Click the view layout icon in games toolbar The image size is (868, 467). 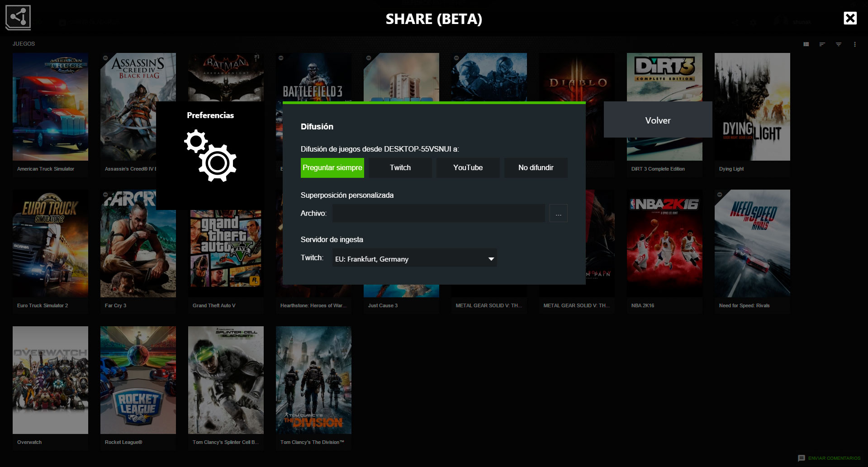tap(806, 44)
